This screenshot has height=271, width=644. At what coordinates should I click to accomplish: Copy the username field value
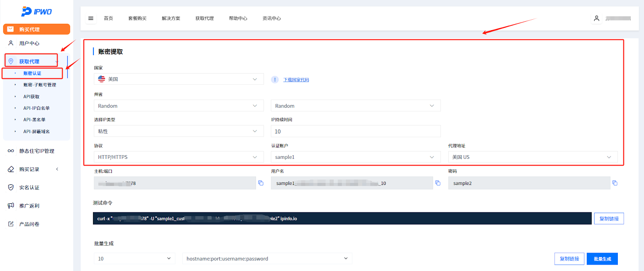[x=438, y=183]
